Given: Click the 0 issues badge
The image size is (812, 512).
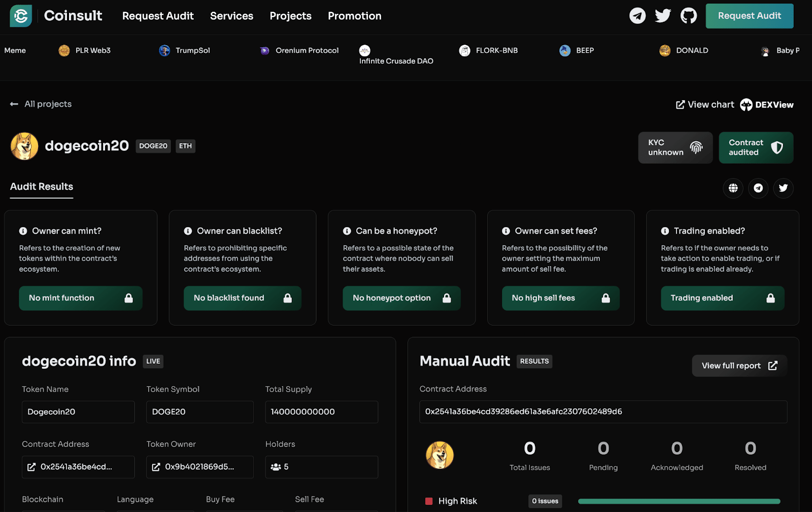Looking at the screenshot, I should click(x=545, y=501).
